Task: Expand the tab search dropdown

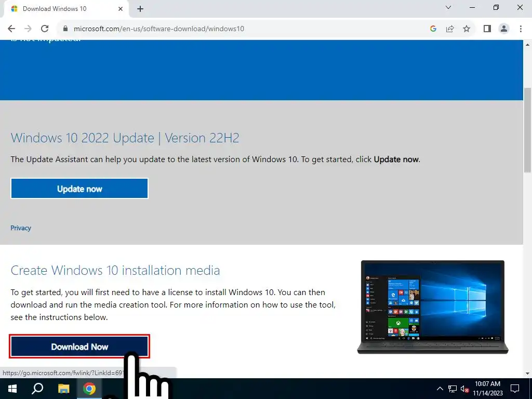Action: (448, 7)
